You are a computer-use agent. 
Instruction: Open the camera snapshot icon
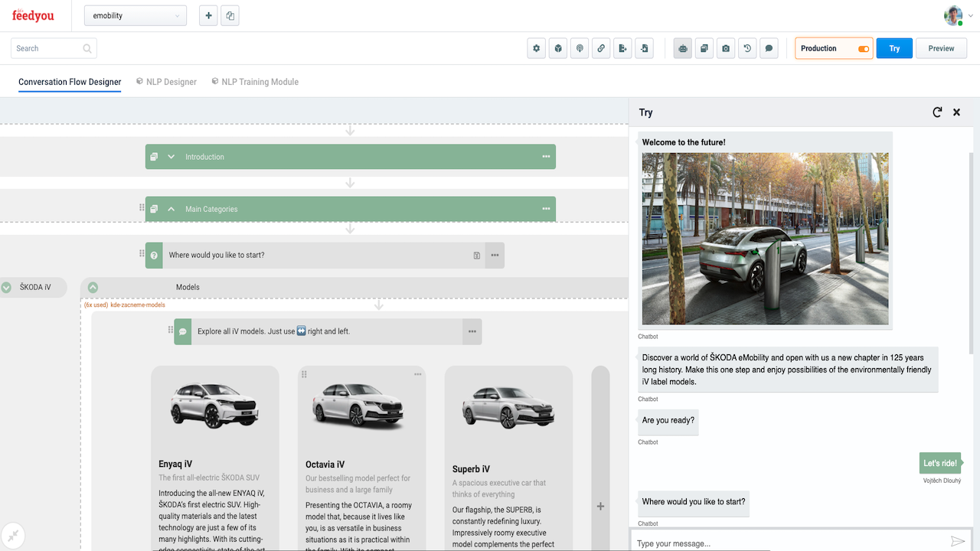[x=726, y=48]
